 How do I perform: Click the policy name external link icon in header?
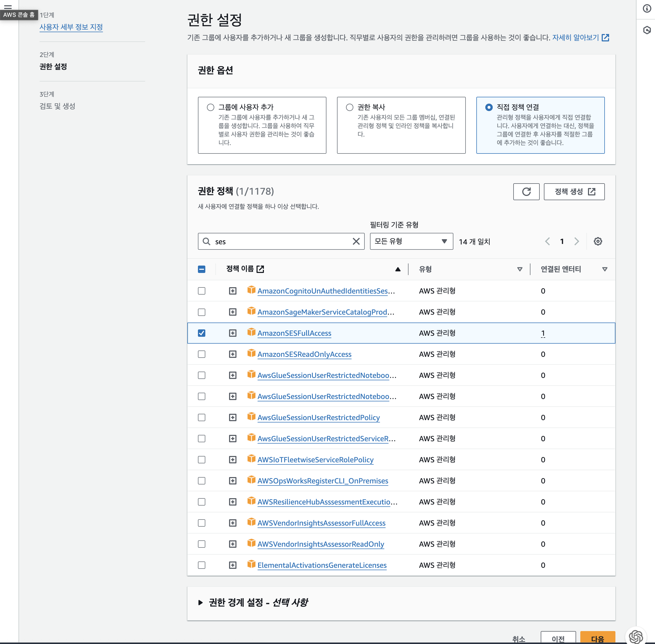pos(260,269)
